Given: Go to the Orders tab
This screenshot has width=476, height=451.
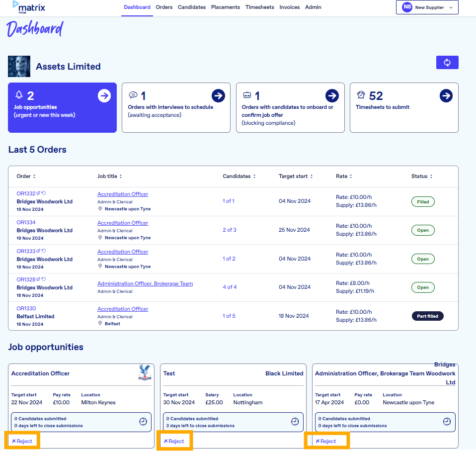Looking at the screenshot, I should coord(164,7).
